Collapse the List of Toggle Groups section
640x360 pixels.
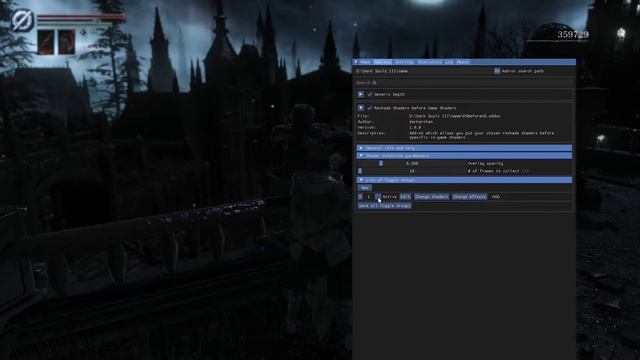[x=464, y=180]
